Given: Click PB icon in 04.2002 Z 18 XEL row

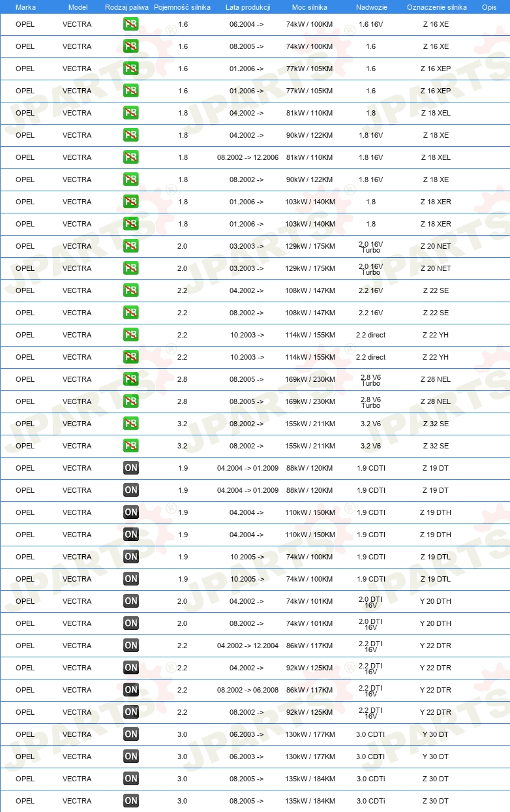Looking at the screenshot, I should point(131,113).
